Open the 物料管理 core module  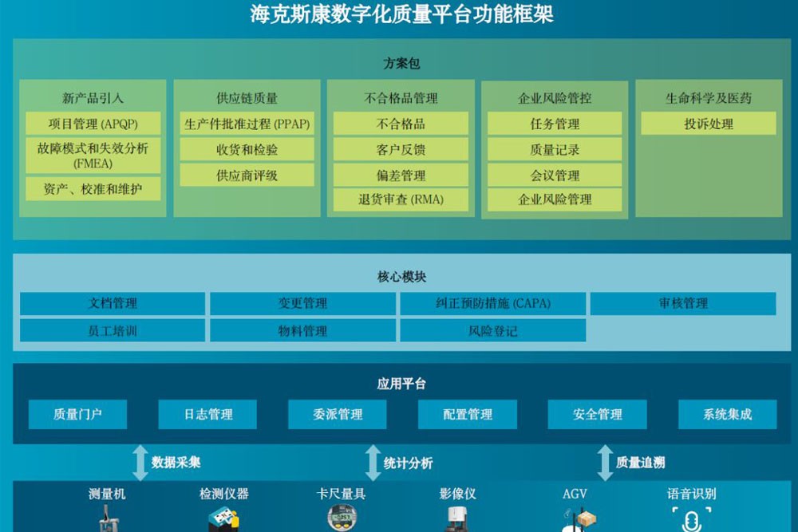(x=302, y=330)
